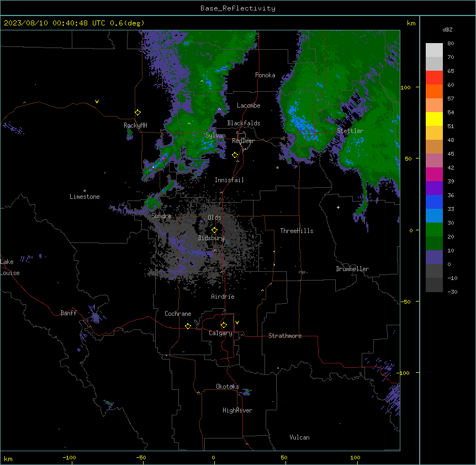The width and height of the screenshot is (476, 465).
Task: Select the Banff label
Action: coord(68,313)
